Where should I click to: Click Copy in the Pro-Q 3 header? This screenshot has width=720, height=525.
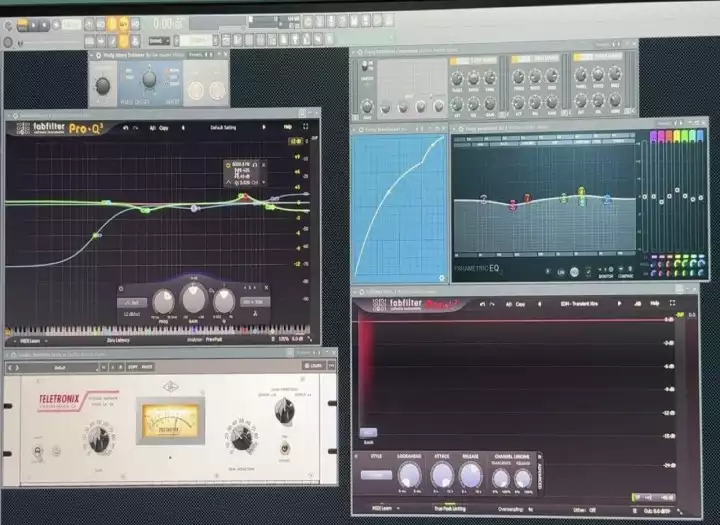coord(163,128)
